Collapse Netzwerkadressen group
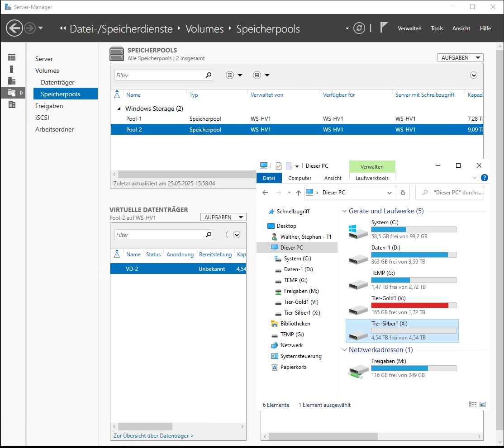Image resolution: width=504 pixels, height=448 pixels. pos(344,350)
